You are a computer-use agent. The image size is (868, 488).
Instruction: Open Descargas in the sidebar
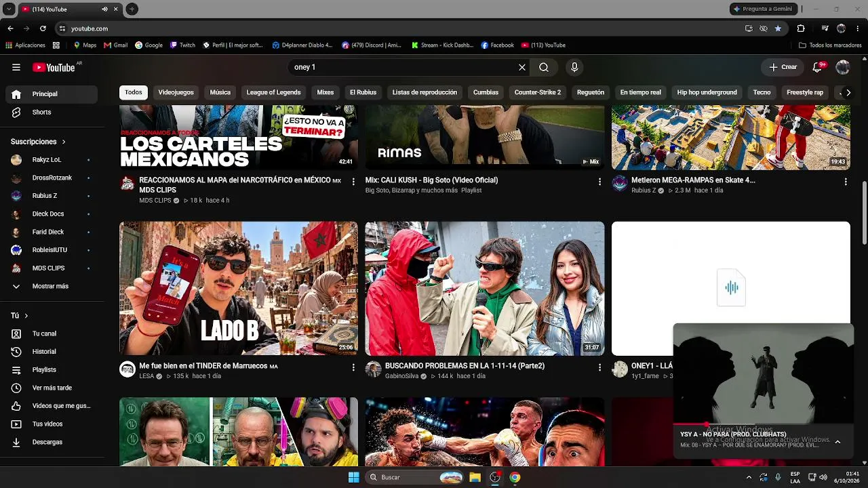[47, 442]
